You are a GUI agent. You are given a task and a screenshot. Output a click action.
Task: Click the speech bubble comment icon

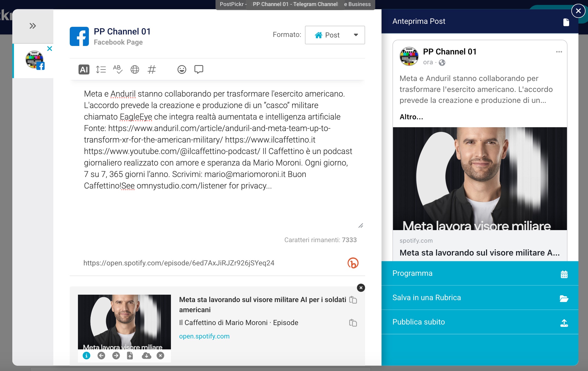[199, 69]
